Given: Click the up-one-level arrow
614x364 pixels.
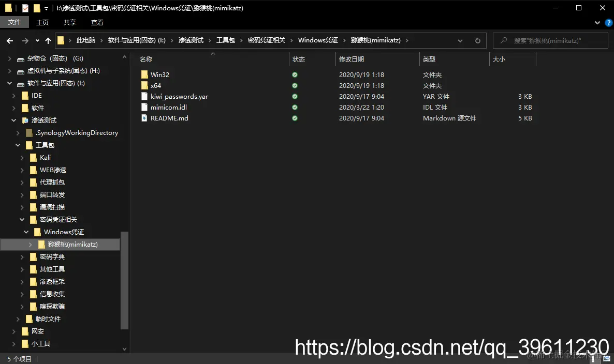Looking at the screenshot, I should 48,40.
